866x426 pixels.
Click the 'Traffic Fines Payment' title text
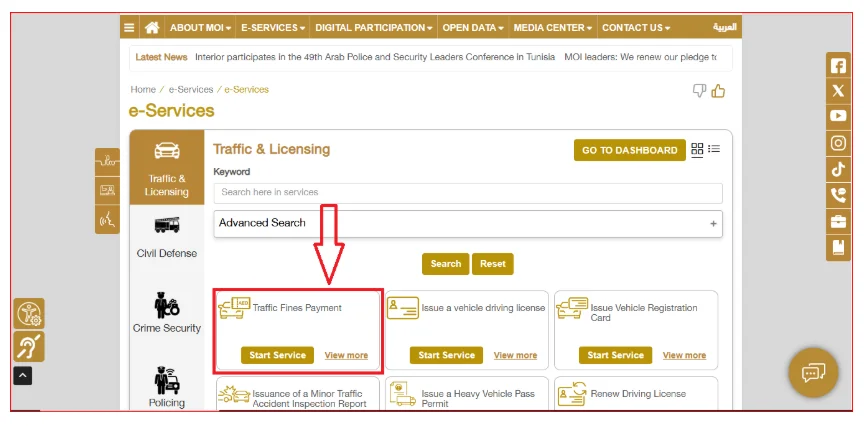tap(297, 308)
